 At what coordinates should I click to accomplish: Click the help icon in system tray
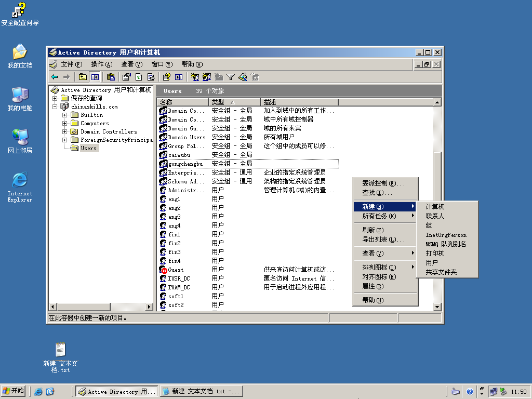[x=470, y=392]
